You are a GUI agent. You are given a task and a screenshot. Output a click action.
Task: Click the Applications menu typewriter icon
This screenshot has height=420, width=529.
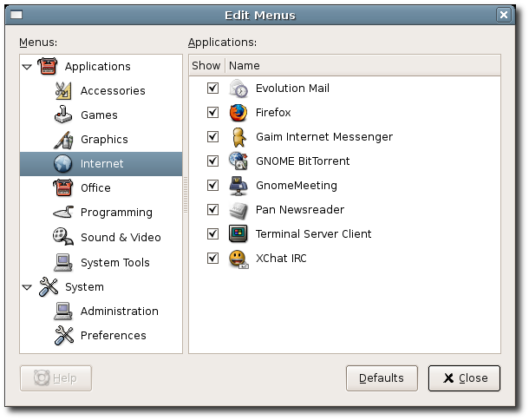tap(47, 66)
